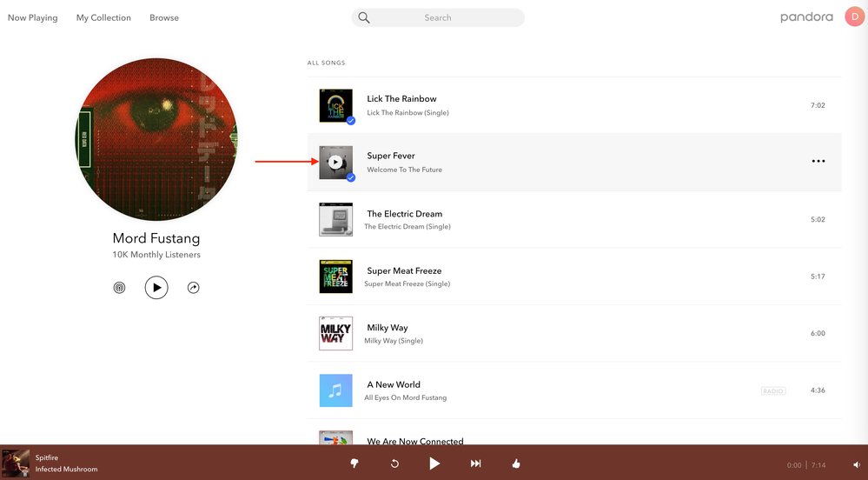Open the more options menu for Super Fever

pyautogui.click(x=818, y=162)
